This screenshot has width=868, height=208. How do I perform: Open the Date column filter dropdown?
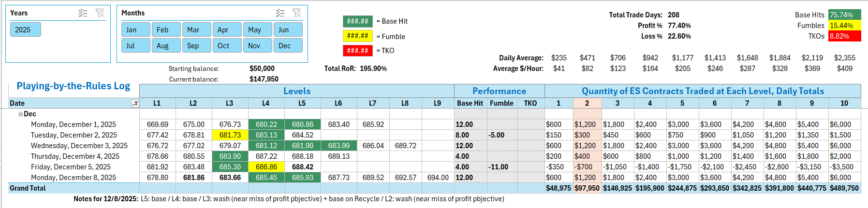[x=135, y=103]
